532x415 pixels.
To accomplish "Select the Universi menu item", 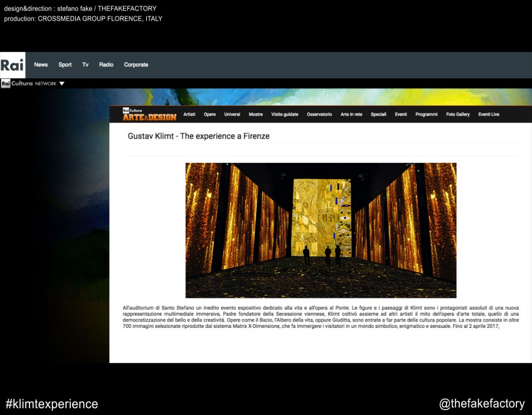I will tap(232, 115).
